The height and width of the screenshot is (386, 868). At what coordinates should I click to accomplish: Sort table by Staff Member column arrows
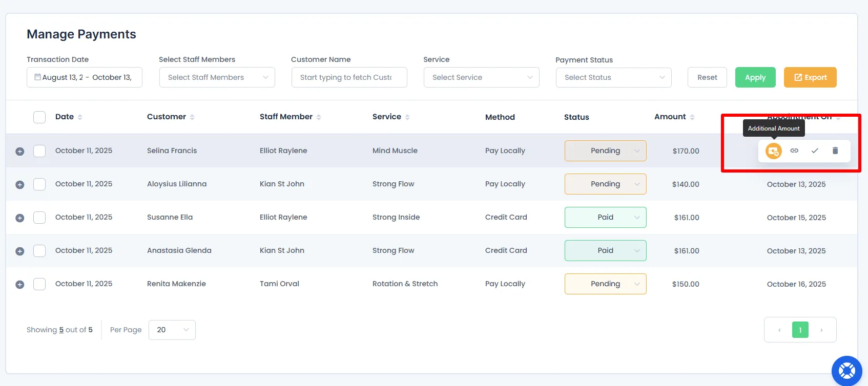[319, 117]
